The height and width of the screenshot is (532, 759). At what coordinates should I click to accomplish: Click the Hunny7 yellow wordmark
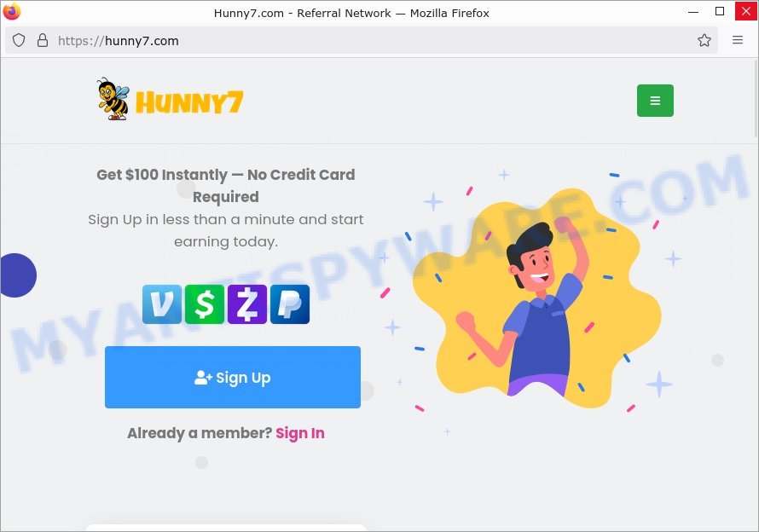[x=189, y=102]
